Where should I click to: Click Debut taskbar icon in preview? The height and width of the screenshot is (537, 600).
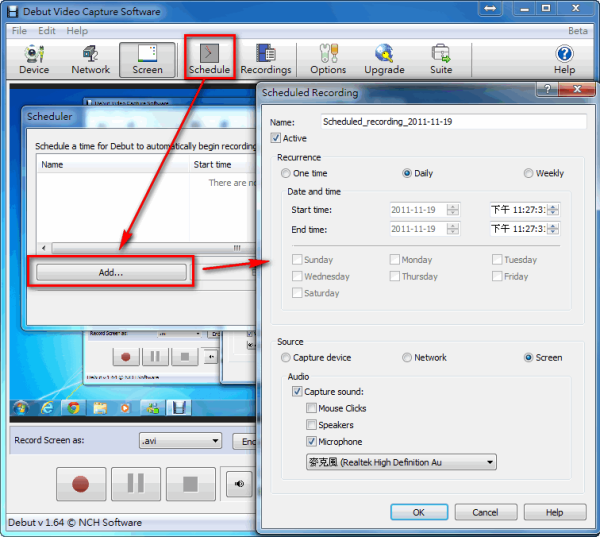pos(179,408)
